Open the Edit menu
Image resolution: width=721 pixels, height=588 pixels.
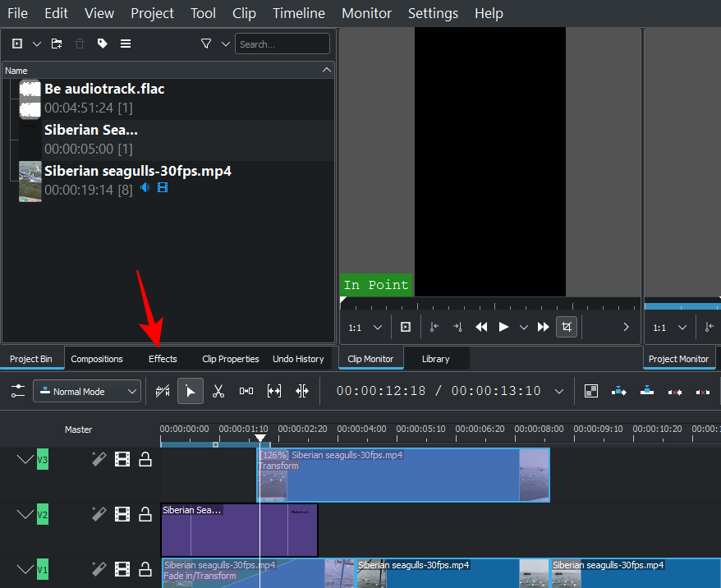pos(56,13)
